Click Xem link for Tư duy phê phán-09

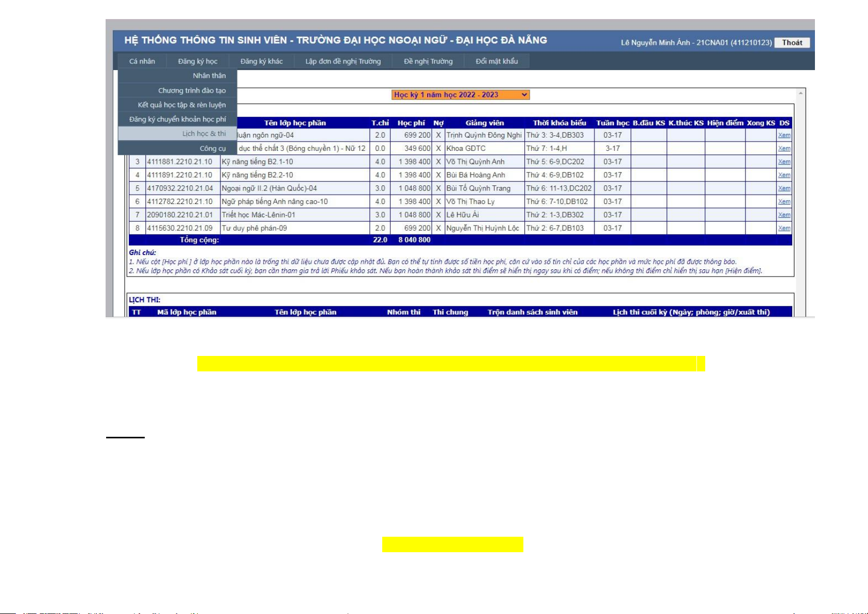[784, 229]
